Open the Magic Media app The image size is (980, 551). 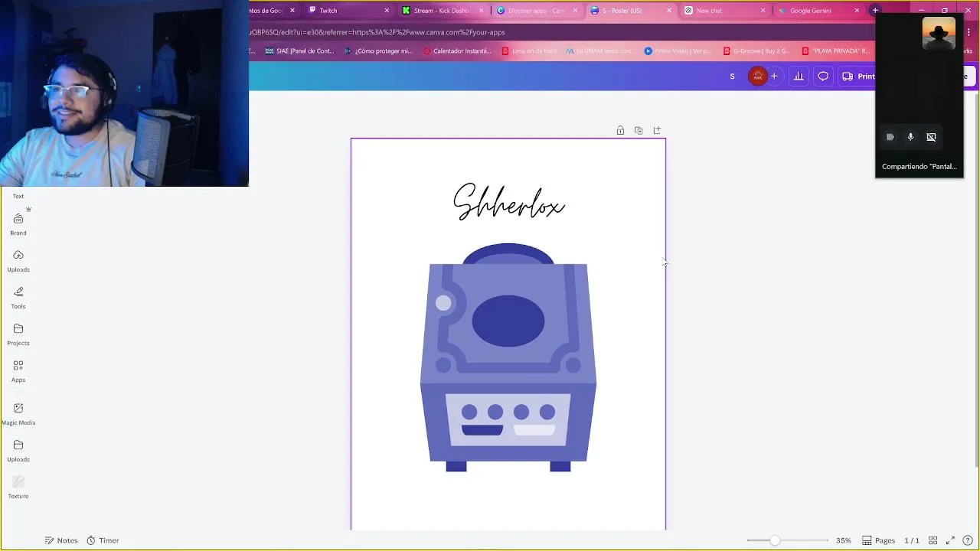point(18,414)
